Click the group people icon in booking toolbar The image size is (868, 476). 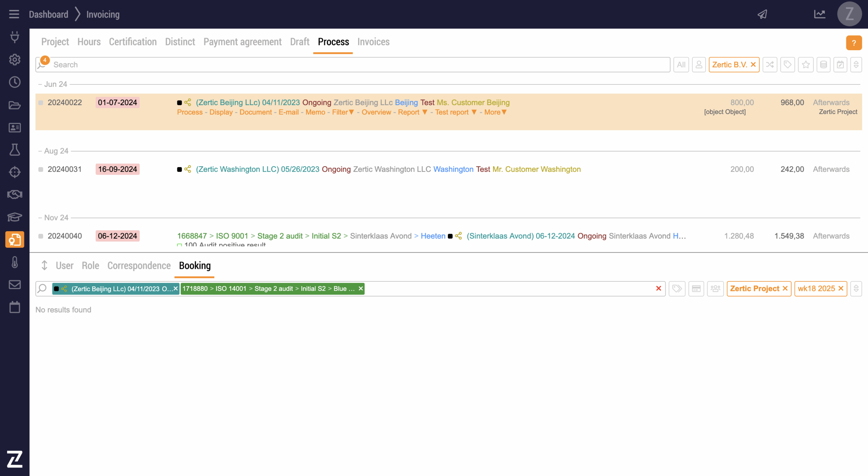[x=715, y=289]
